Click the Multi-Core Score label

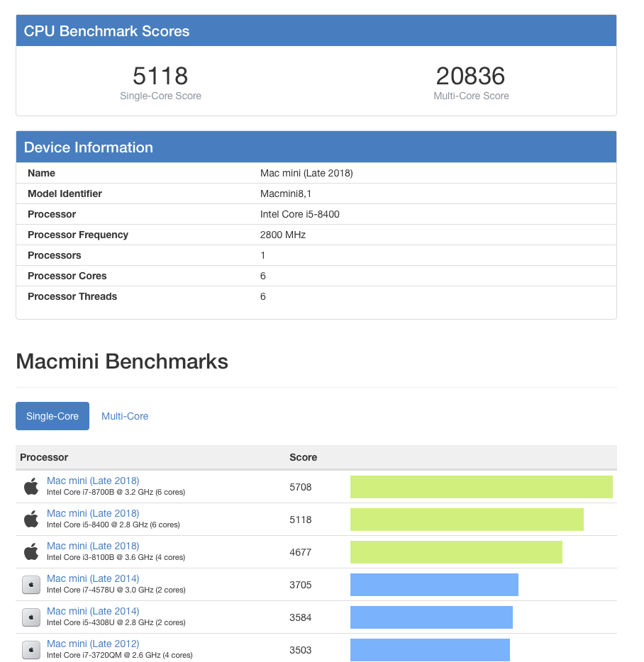click(471, 96)
